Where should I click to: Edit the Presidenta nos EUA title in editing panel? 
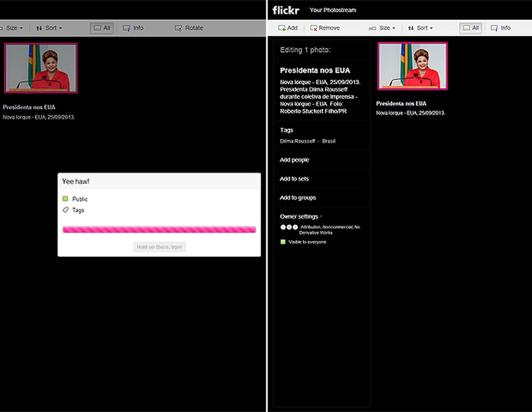[315, 71]
